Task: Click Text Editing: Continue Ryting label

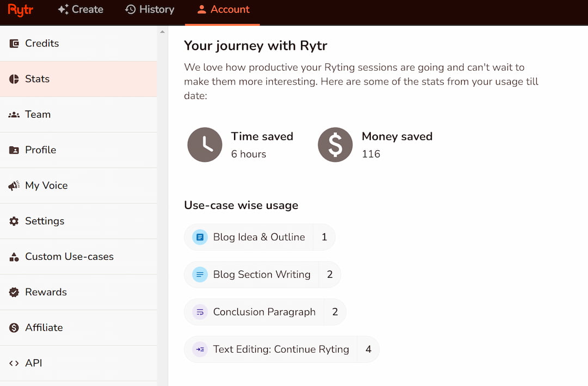Action: [x=281, y=350]
